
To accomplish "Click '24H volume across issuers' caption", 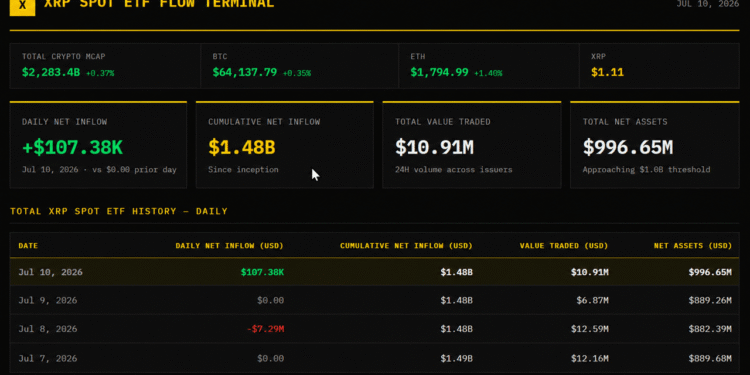I will [x=453, y=170].
